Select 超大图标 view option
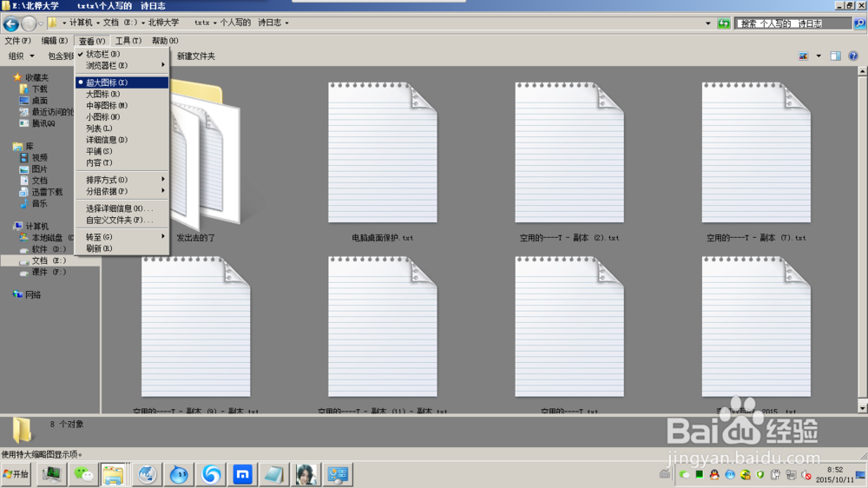This screenshot has width=868, height=488. coord(122,82)
